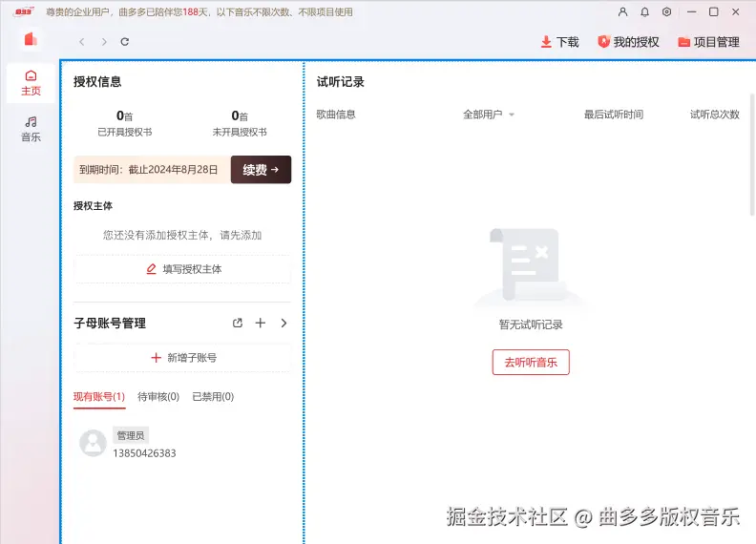Click the app logo in title bar
Viewport: 756px width, 544px height.
click(24, 11)
